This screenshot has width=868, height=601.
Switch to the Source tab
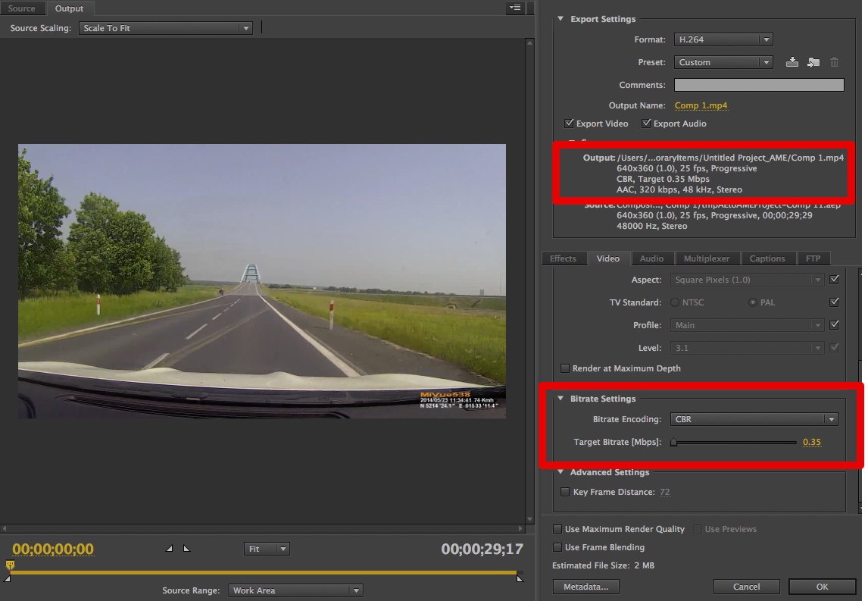point(22,8)
